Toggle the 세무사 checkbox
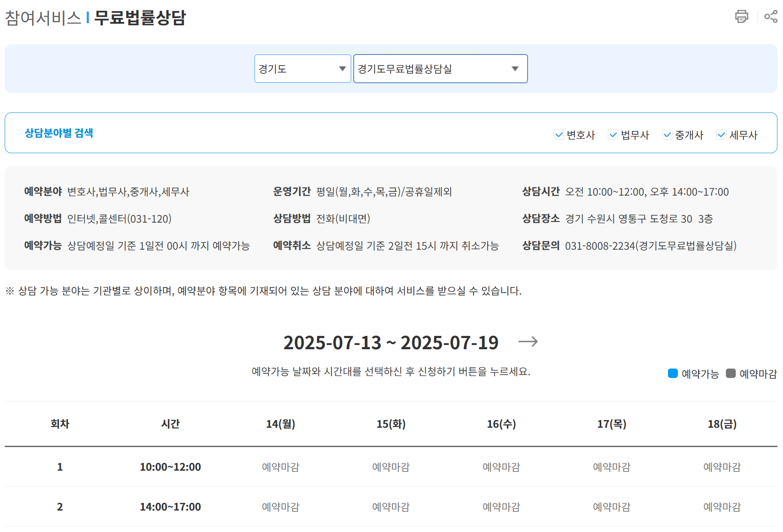The height and width of the screenshot is (532, 783). 721,135
